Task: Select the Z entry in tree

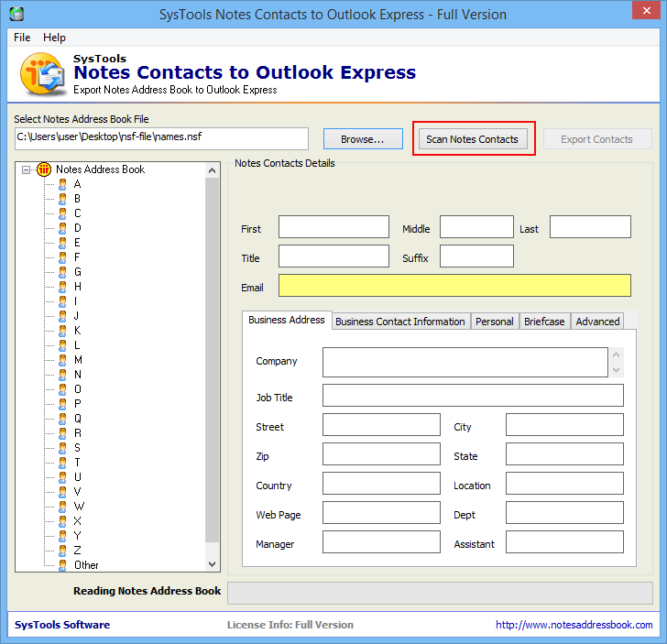Action: (x=77, y=551)
